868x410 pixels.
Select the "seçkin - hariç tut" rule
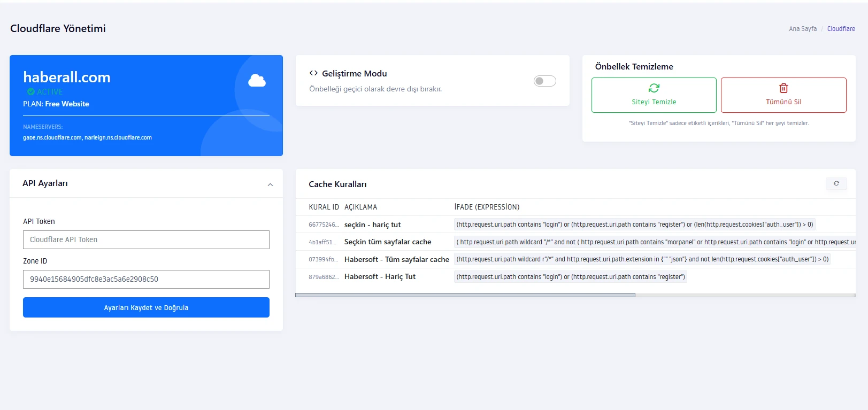click(372, 225)
